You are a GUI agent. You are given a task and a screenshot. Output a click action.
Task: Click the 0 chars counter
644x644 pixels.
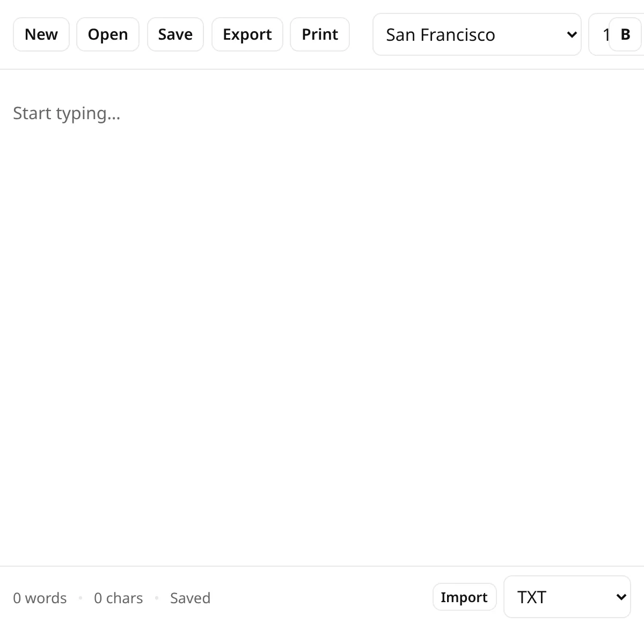click(x=119, y=598)
